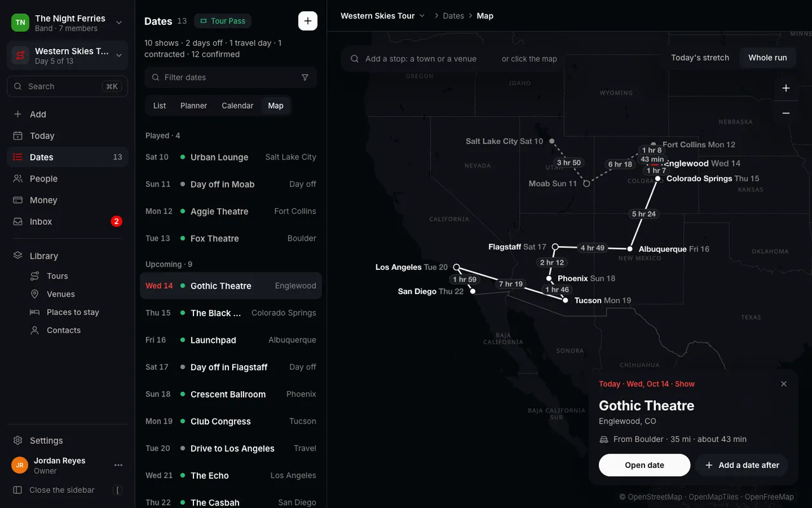The height and width of the screenshot is (508, 812).
Task: Select the Club Congress date row
Action: click(231, 422)
